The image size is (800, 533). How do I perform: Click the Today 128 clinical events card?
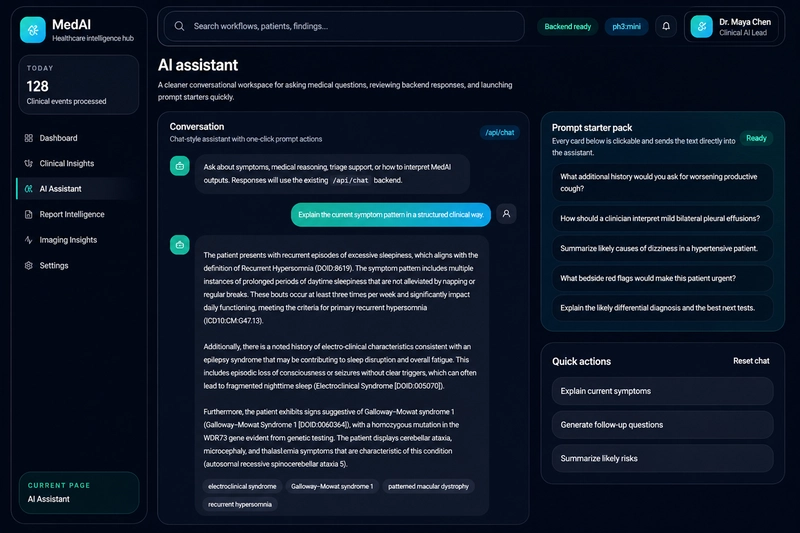(x=79, y=85)
